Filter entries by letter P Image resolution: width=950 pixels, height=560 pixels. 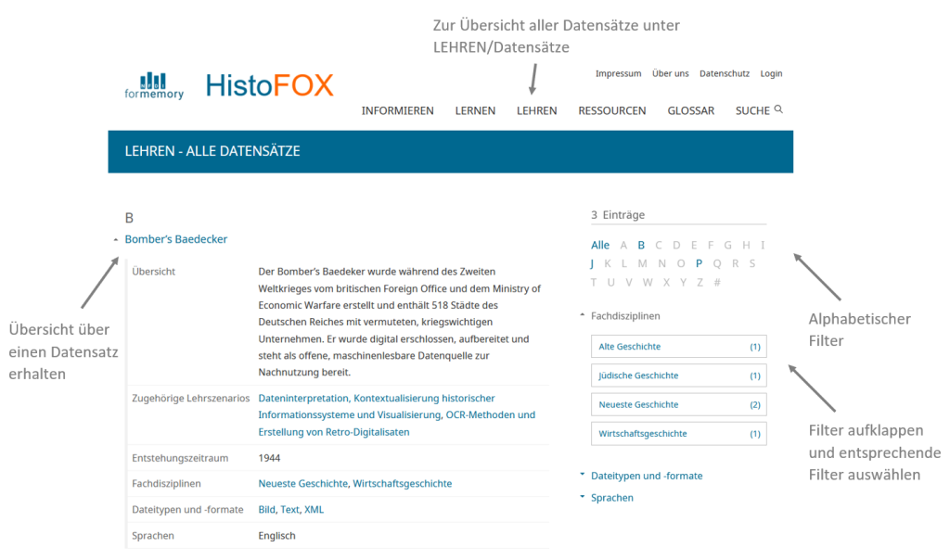[x=699, y=263]
